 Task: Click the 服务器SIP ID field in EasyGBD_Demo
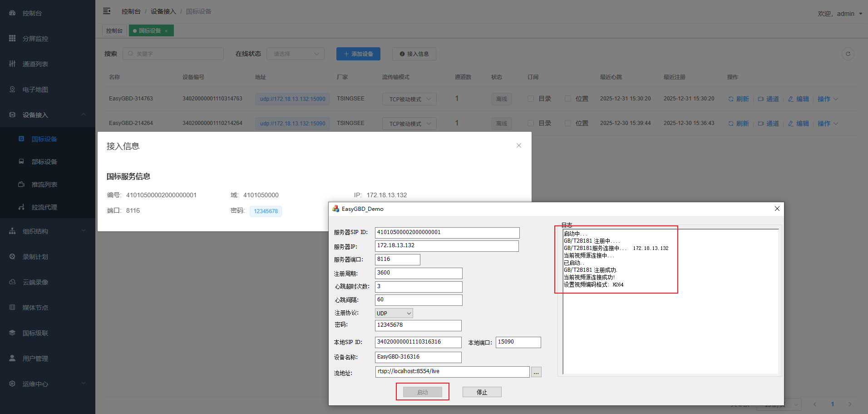click(447, 233)
